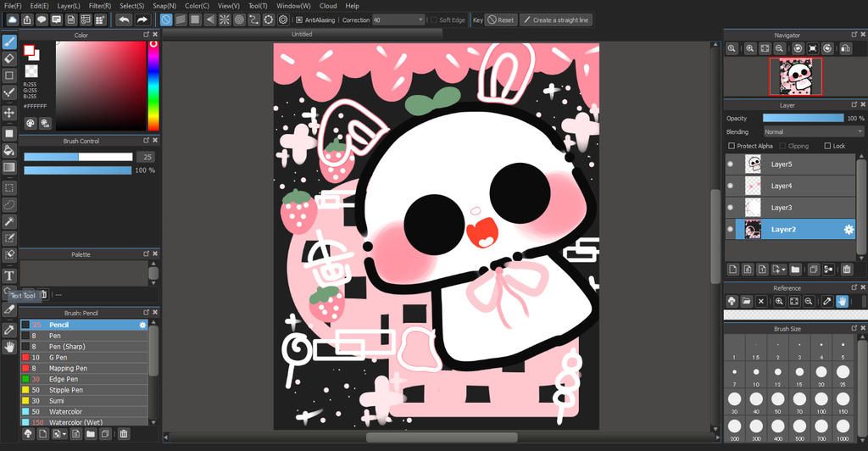Zoom in using the Navigator panel
Image resolution: width=868 pixels, height=451 pixels.
click(750, 48)
